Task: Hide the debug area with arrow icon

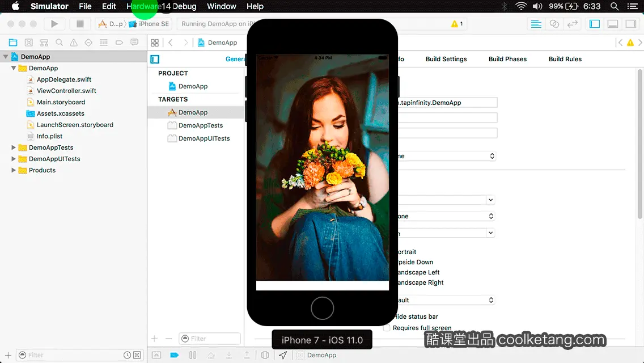Action: (x=156, y=355)
